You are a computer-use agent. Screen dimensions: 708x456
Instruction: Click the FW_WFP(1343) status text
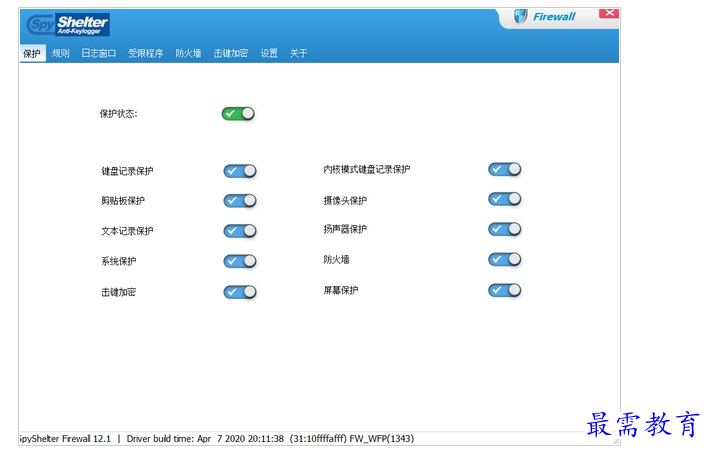382,439
